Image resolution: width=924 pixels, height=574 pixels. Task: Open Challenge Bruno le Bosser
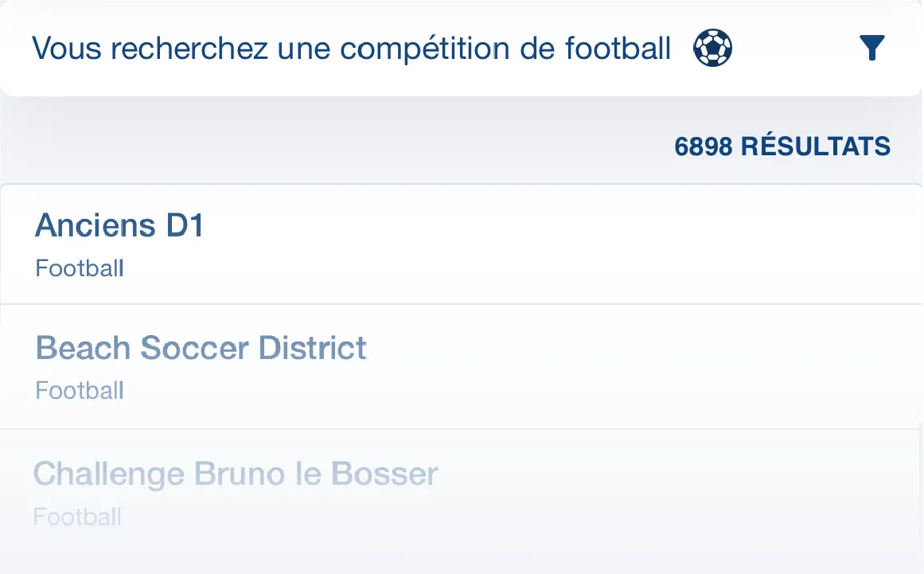click(235, 473)
